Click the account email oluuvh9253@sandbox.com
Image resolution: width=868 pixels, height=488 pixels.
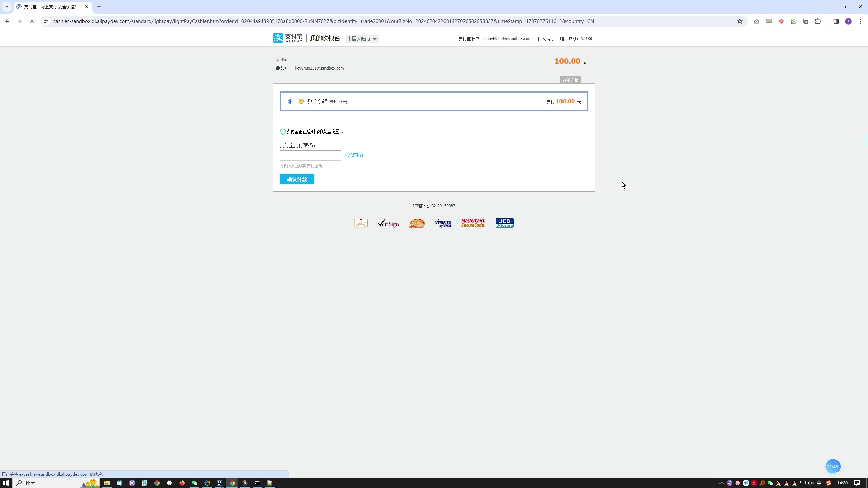(x=507, y=39)
